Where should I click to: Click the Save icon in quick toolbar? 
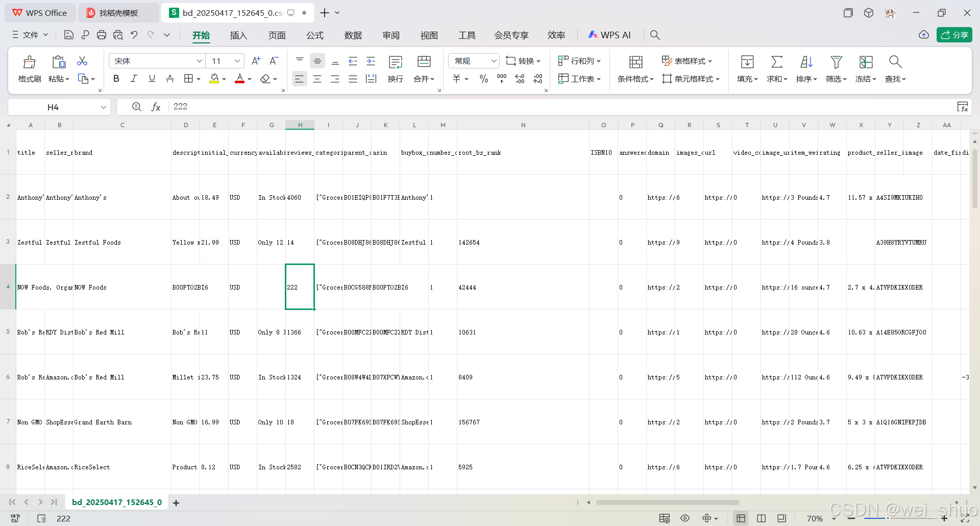(x=69, y=35)
